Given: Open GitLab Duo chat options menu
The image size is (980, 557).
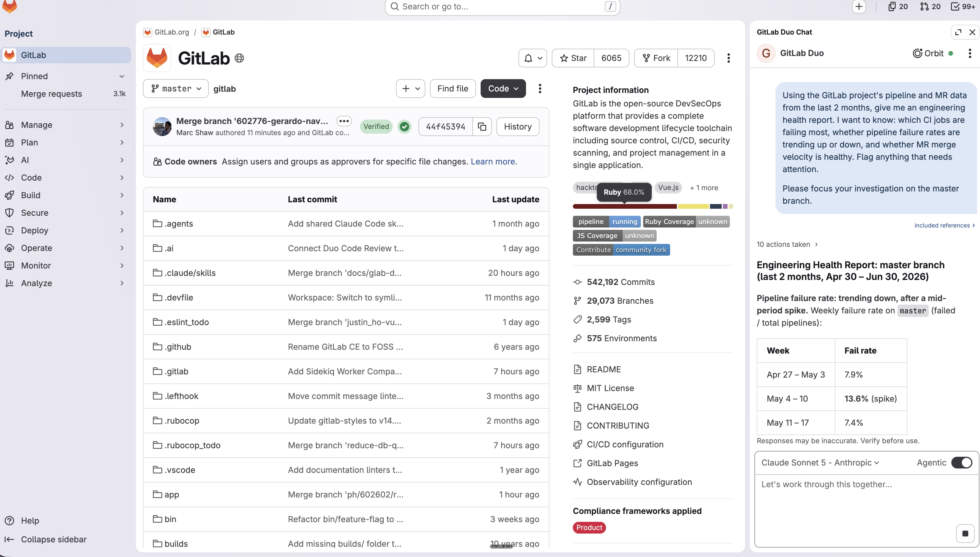Looking at the screenshot, I should [970, 53].
